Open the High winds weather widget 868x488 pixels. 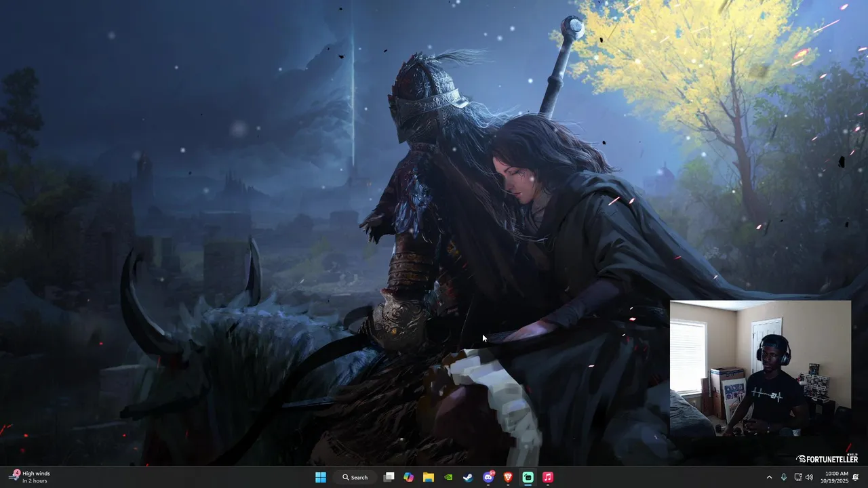coord(30,477)
